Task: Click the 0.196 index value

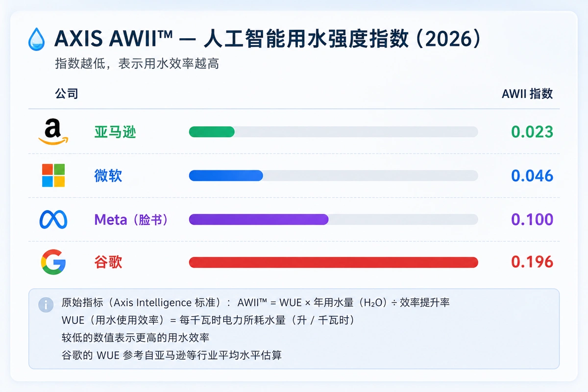Action: point(532,262)
